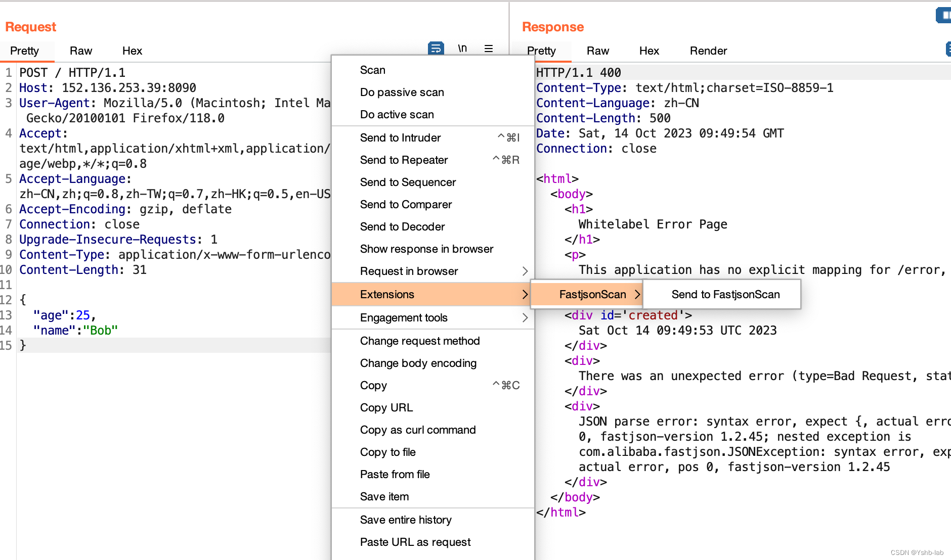Select Send to Repeater
The height and width of the screenshot is (560, 951).
click(x=404, y=160)
